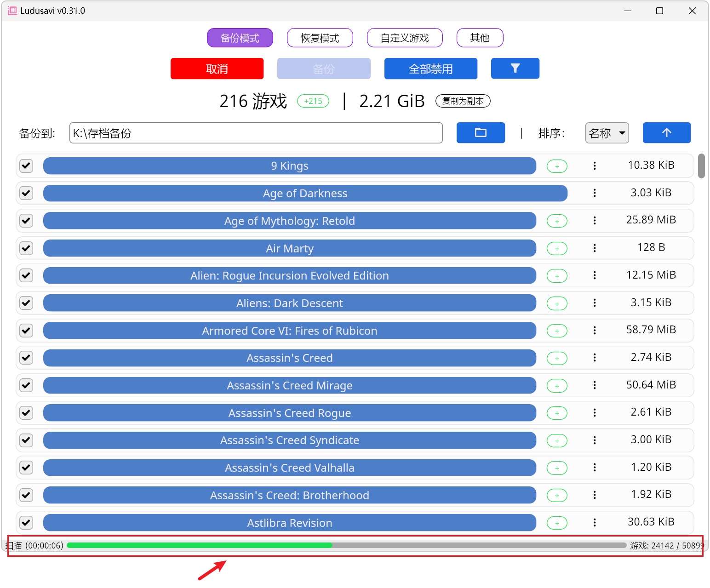
Task: Click the 复制为副本 badge button
Action: point(463,101)
